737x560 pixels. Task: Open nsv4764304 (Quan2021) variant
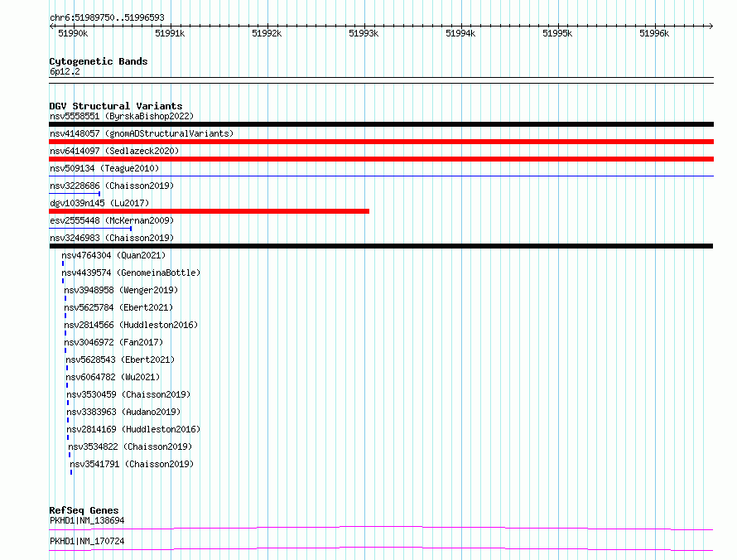click(x=113, y=255)
